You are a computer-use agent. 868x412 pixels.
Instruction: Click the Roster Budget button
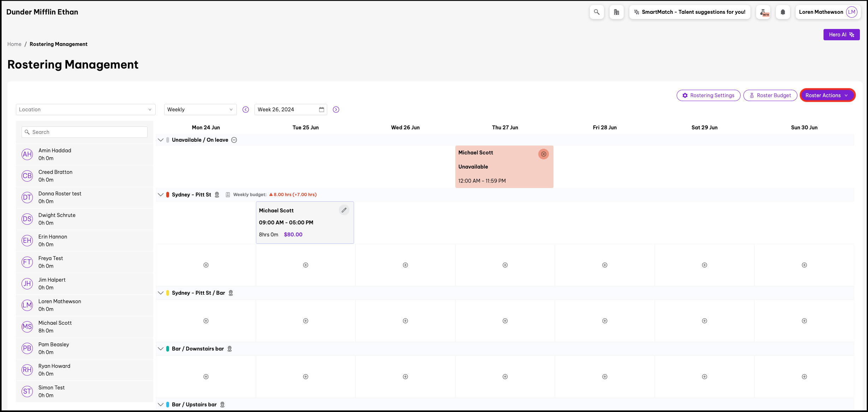tap(770, 95)
